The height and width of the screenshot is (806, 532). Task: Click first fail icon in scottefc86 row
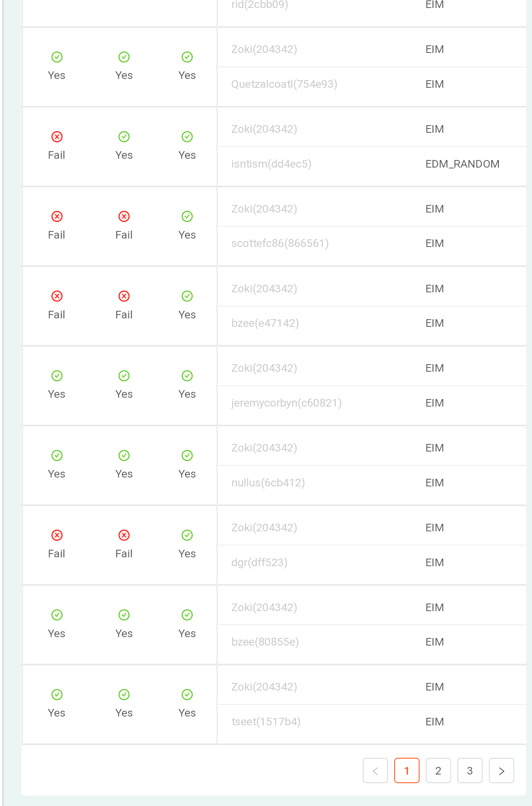coord(57,217)
